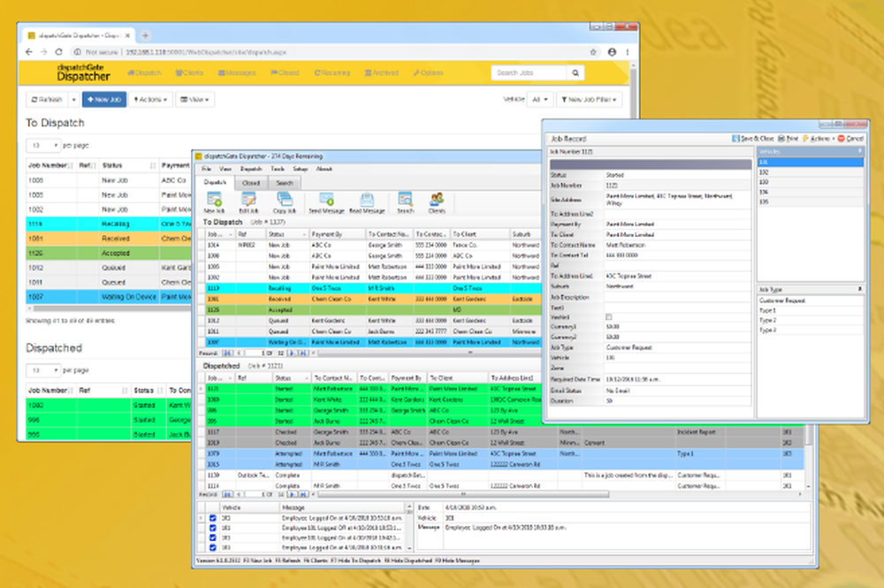
Task: Reload the browser page
Action: click(58, 52)
